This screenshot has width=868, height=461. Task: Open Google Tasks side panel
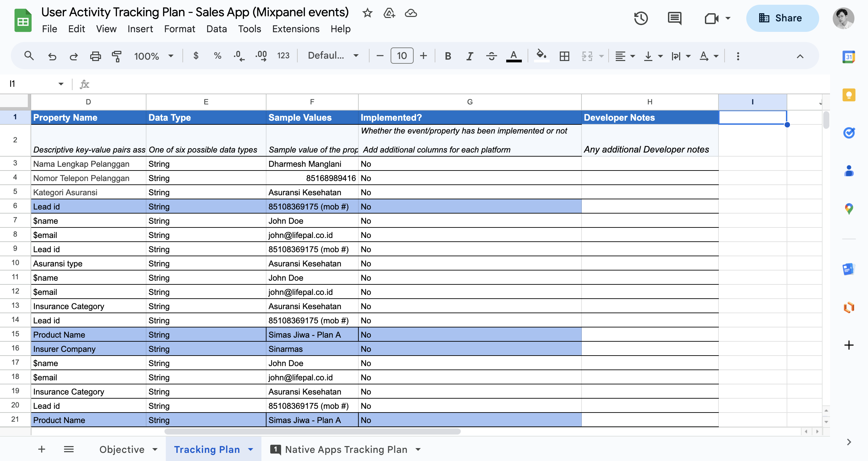point(849,133)
